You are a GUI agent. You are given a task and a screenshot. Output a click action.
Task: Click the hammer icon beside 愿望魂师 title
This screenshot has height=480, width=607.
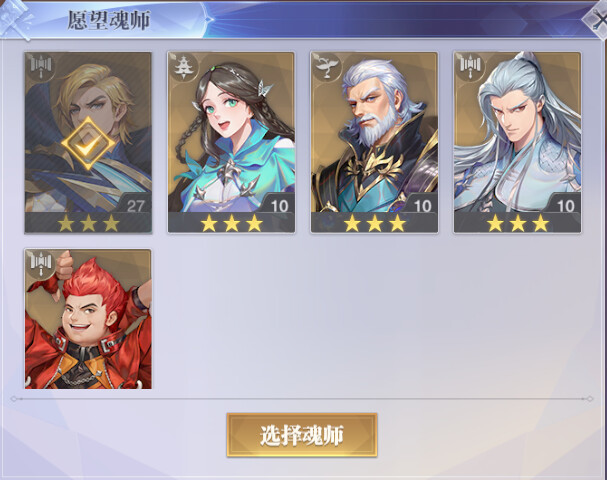(15, 19)
